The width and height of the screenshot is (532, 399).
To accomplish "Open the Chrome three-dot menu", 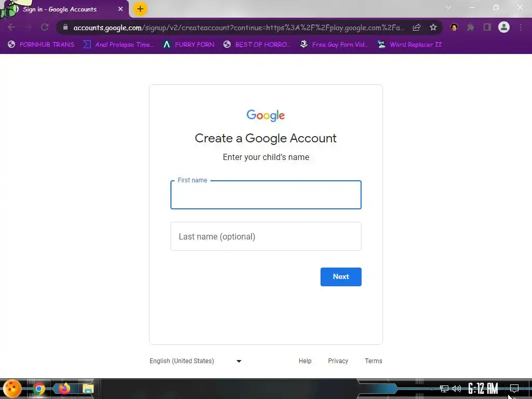I will tap(521, 27).
